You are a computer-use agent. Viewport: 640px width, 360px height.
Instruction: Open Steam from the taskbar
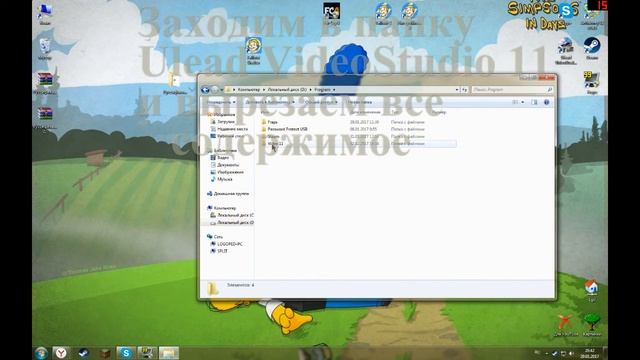pyautogui.click(x=83, y=353)
